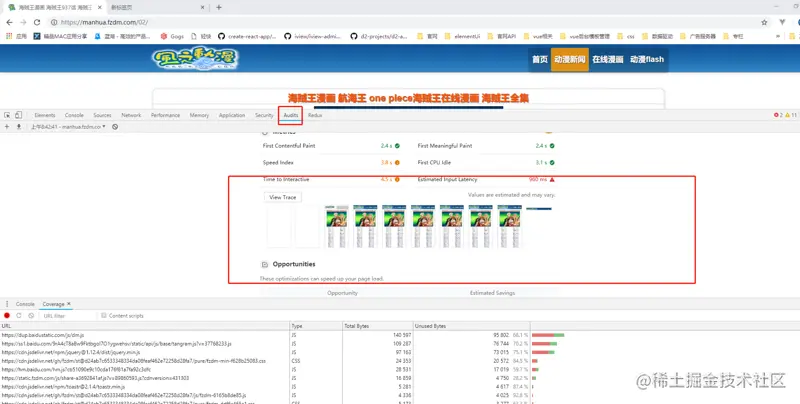The height and width of the screenshot is (404, 800).
Task: Open the iview/iview-admin GitHub bookmark
Action: (313, 36)
